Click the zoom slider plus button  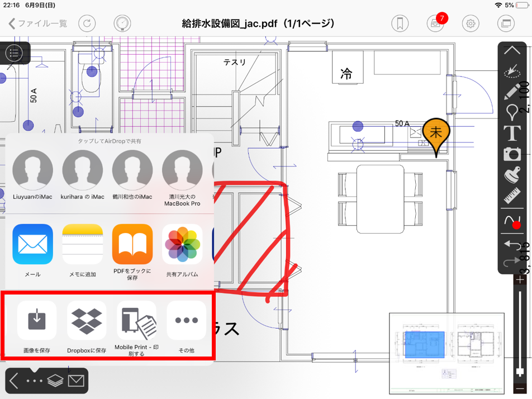[x=520, y=279]
